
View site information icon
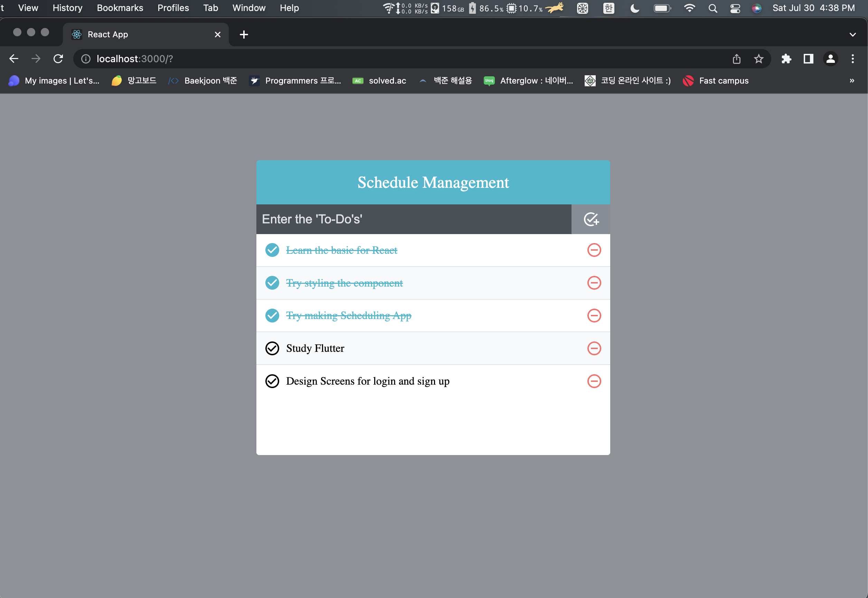[x=86, y=59]
